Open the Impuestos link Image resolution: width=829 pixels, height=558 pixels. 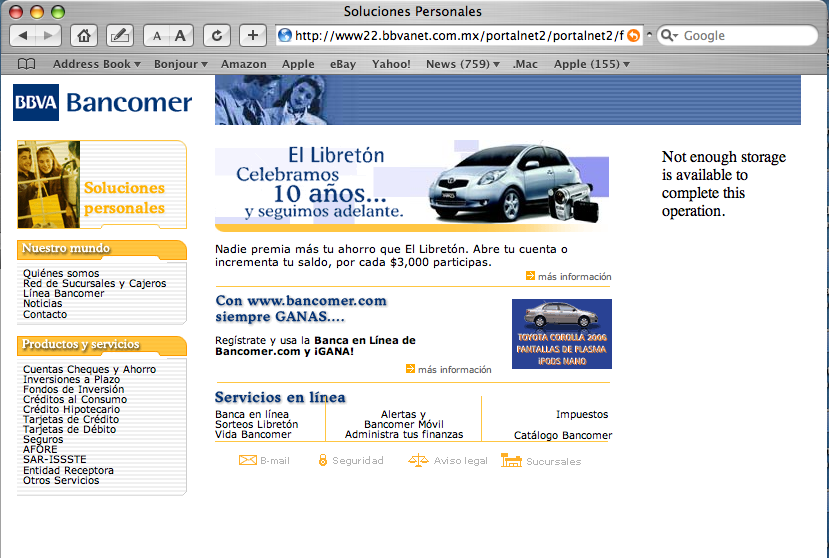pyautogui.click(x=582, y=414)
